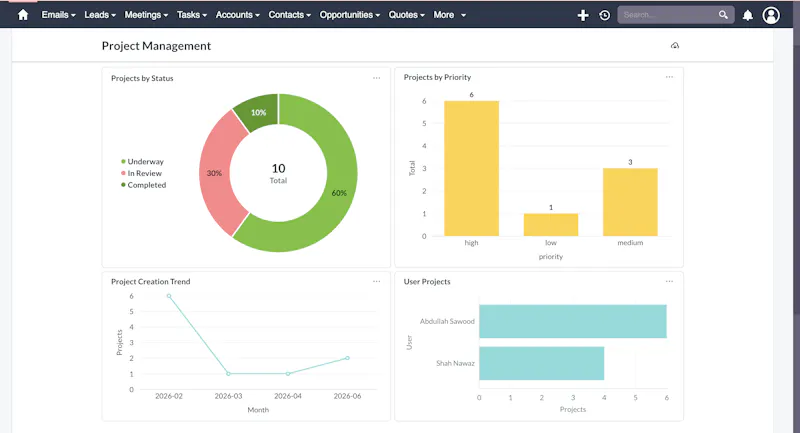Open the Accounts dropdown

coord(238,15)
